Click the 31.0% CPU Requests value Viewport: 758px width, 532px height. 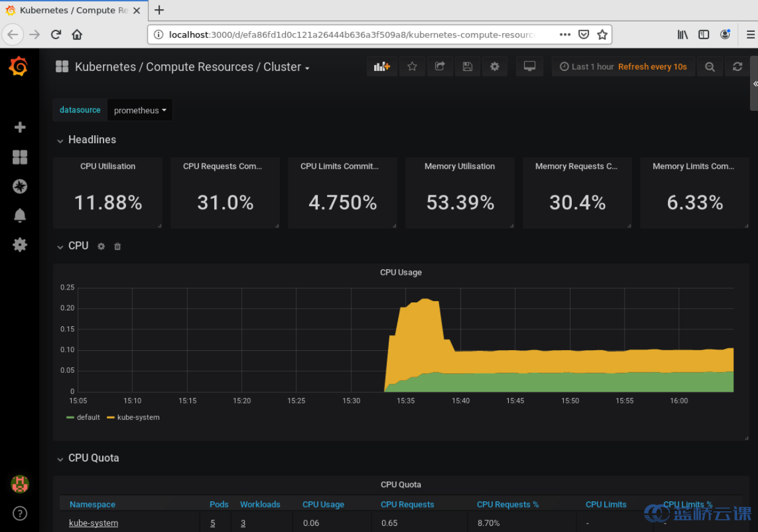point(225,203)
